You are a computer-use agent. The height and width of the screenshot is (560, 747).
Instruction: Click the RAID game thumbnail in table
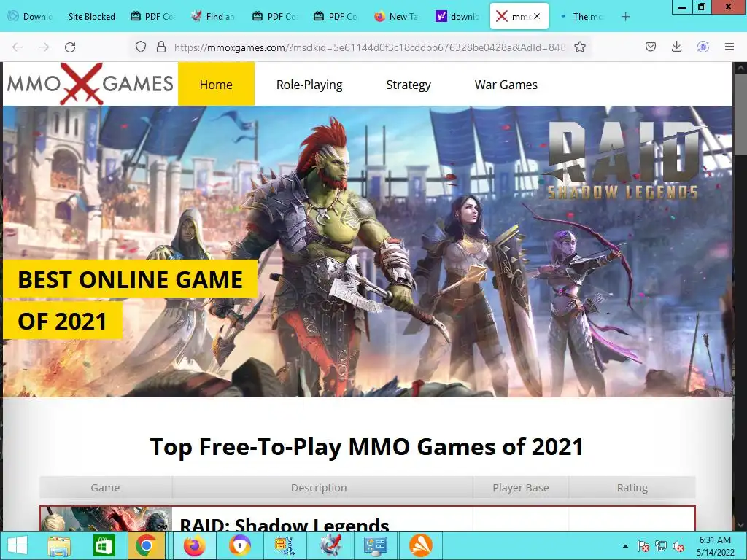(106, 519)
